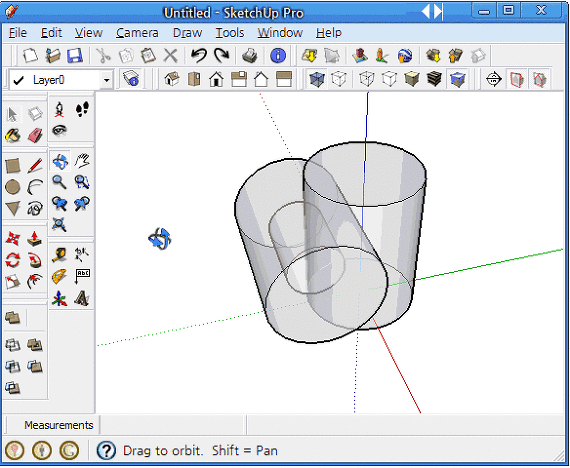Select the Paint Bucket tool
This screenshot has height=468, width=570.
tap(13, 136)
